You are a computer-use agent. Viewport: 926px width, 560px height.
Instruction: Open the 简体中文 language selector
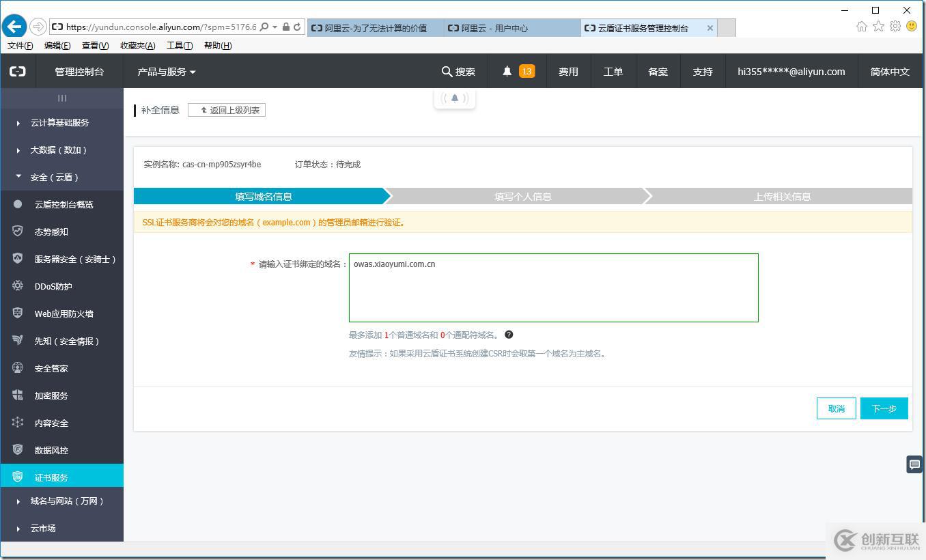tap(890, 72)
